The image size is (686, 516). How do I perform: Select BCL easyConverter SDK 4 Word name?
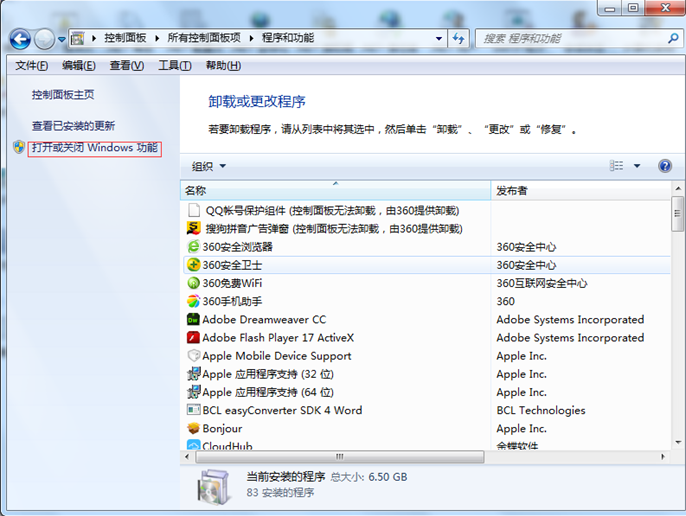pos(283,411)
